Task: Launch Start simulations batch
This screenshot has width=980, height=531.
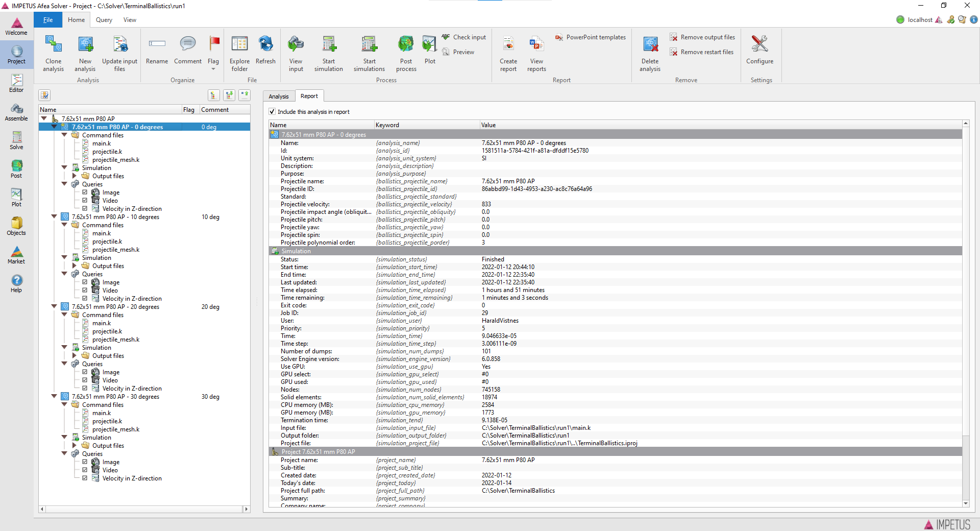Action: tap(369, 54)
